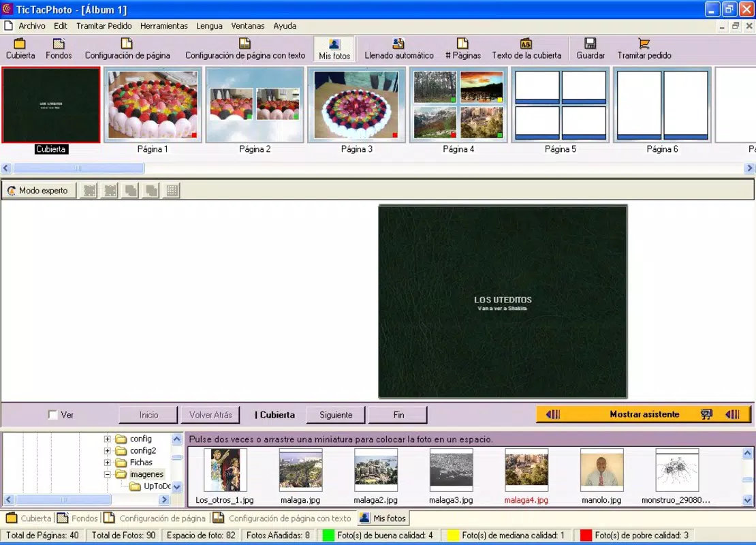Open Texto de la cubierta tool

pyautogui.click(x=526, y=49)
